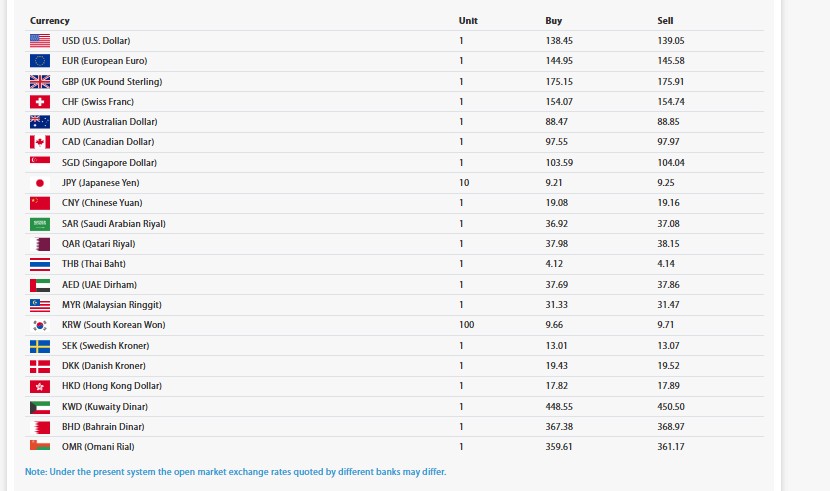Click the Unit column header
Image resolution: width=830 pixels, height=491 pixels.
click(468, 21)
